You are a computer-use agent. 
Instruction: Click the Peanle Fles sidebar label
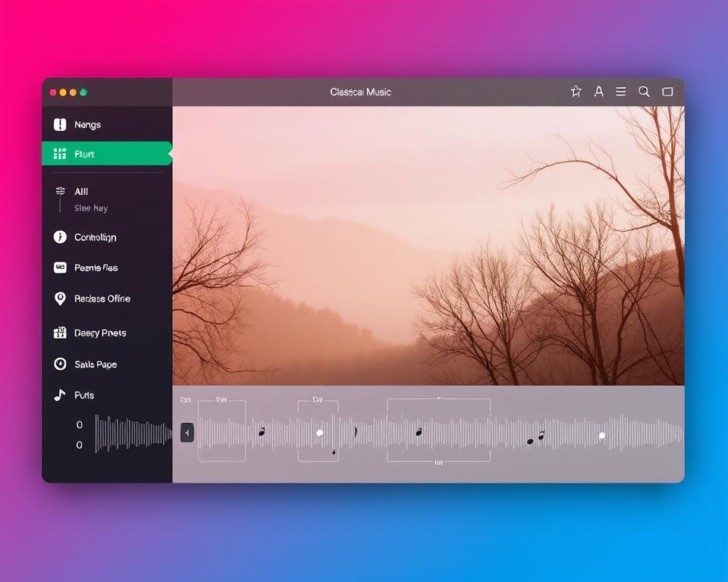(x=96, y=268)
